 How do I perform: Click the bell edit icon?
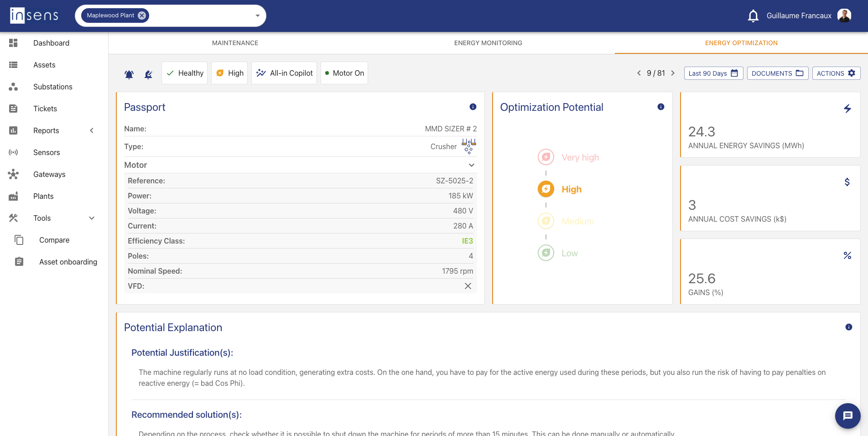tap(148, 74)
